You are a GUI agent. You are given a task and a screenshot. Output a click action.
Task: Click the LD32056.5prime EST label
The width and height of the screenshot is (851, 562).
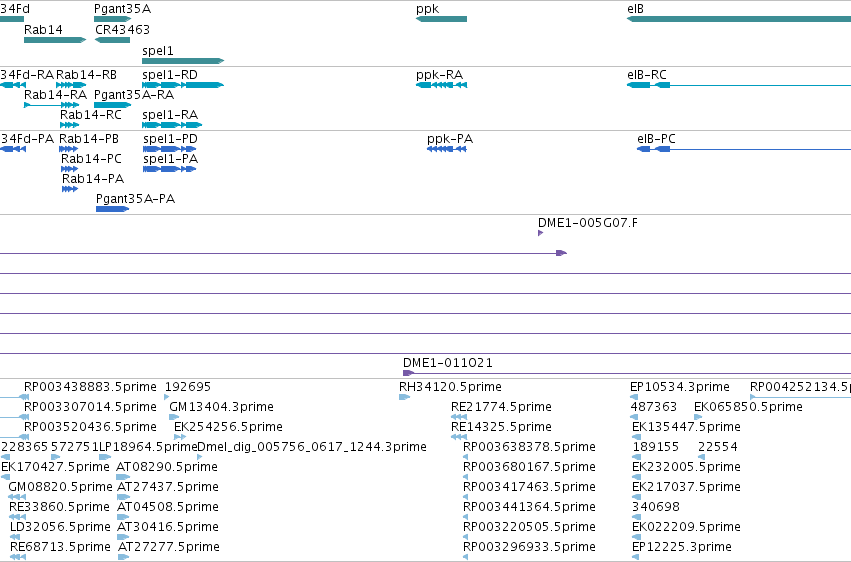(60, 527)
